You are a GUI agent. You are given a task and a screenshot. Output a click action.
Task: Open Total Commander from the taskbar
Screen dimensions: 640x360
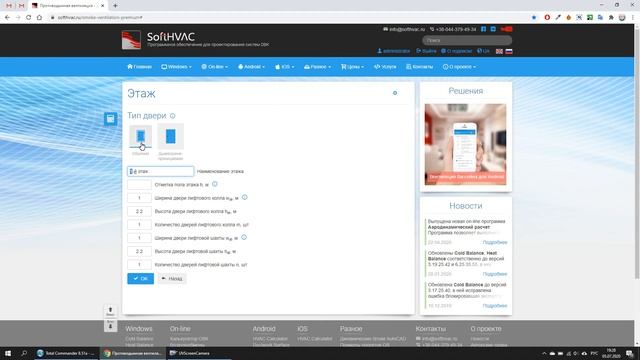pyautogui.click(x=67, y=353)
